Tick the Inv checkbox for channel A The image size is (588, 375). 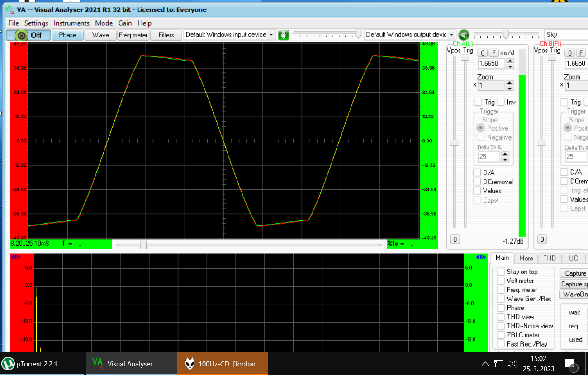point(501,102)
